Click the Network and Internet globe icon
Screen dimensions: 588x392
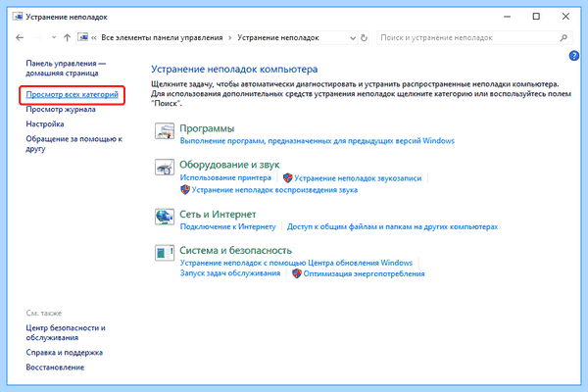coord(165,217)
